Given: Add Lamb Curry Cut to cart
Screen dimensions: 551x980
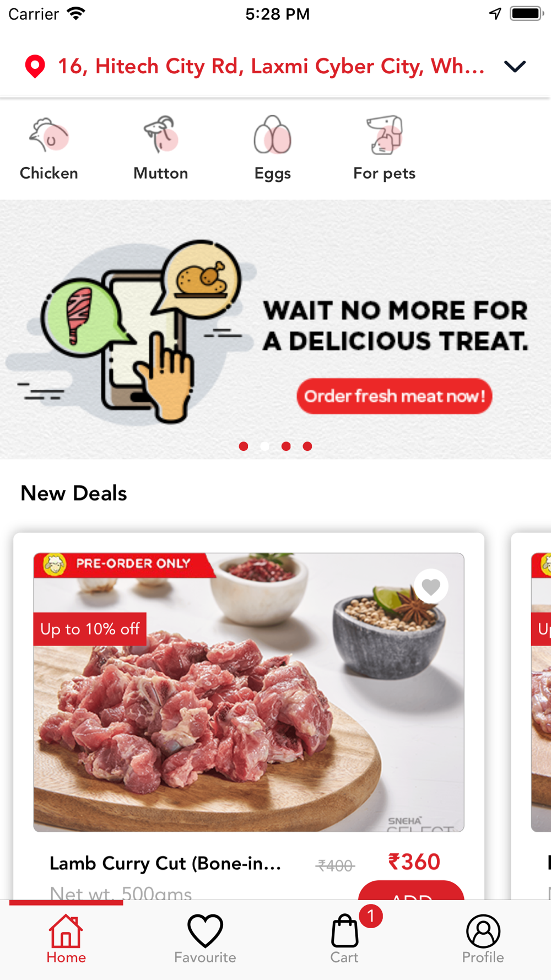Looking at the screenshot, I should [411, 890].
